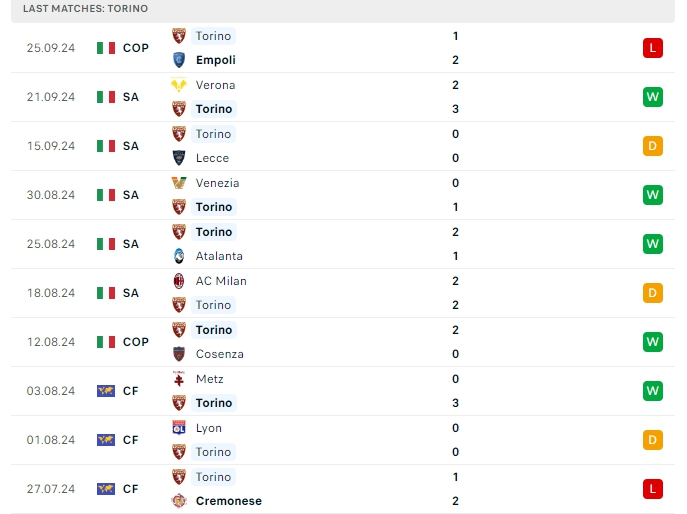The image size is (687, 514).
Task: Click the world flag on 03.08.24 row
Action: pos(106,391)
